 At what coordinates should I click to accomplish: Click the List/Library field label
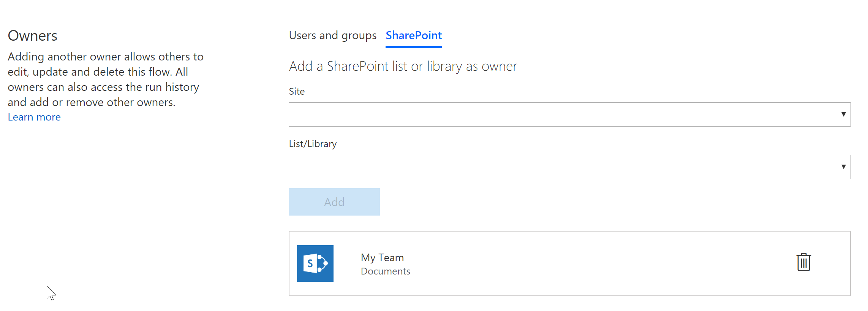point(313,144)
